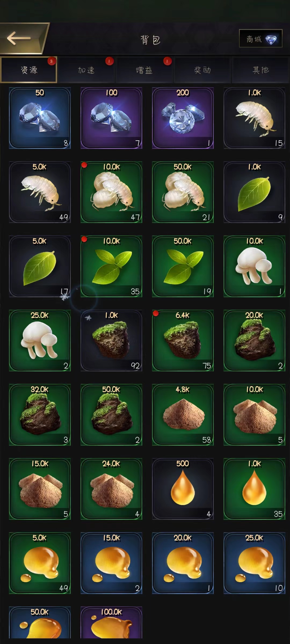Open the 商城 shop with diamond icon
Viewport: 290px width, 644px height.
pos(260,38)
